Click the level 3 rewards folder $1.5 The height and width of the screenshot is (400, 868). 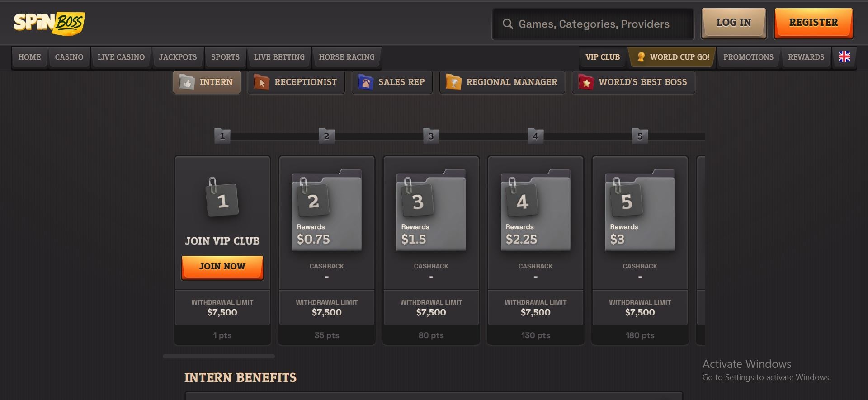click(431, 210)
